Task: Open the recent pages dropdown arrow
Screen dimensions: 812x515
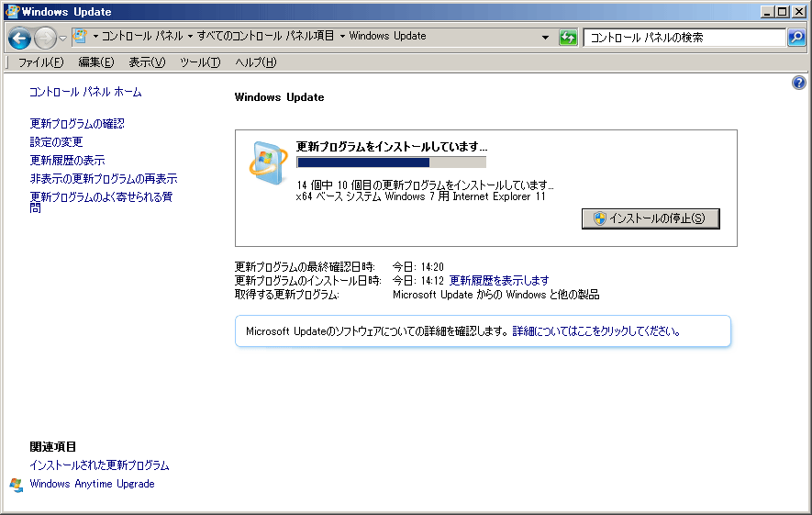Action: (62, 38)
